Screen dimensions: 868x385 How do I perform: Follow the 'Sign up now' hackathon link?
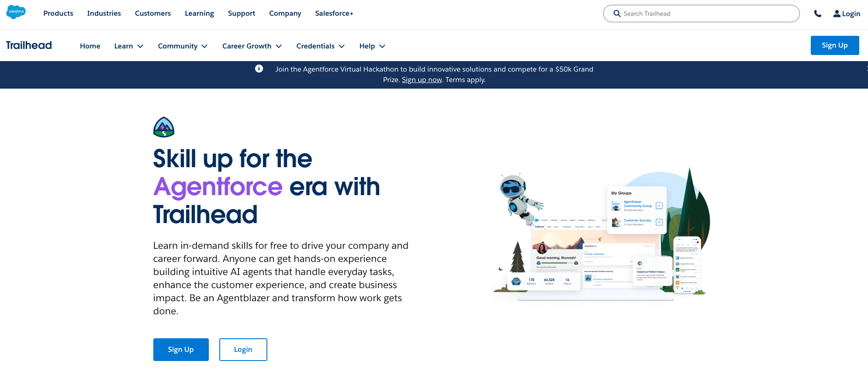(x=422, y=80)
